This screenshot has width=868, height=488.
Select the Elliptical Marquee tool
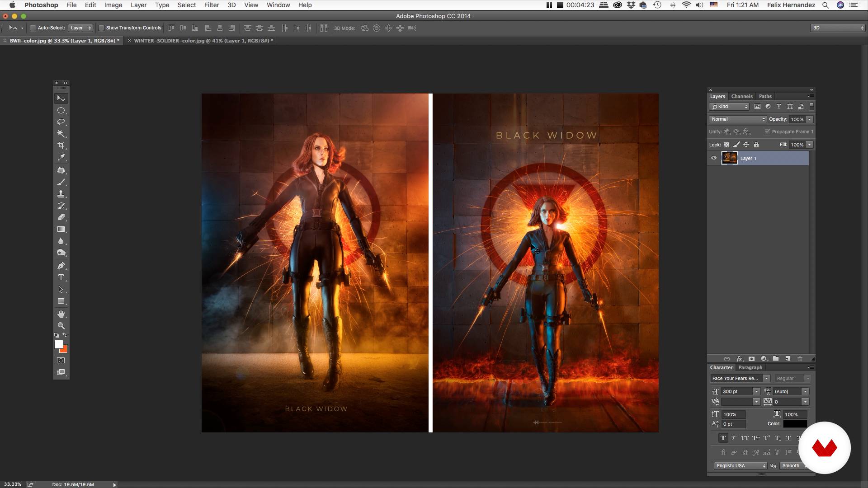(61, 111)
